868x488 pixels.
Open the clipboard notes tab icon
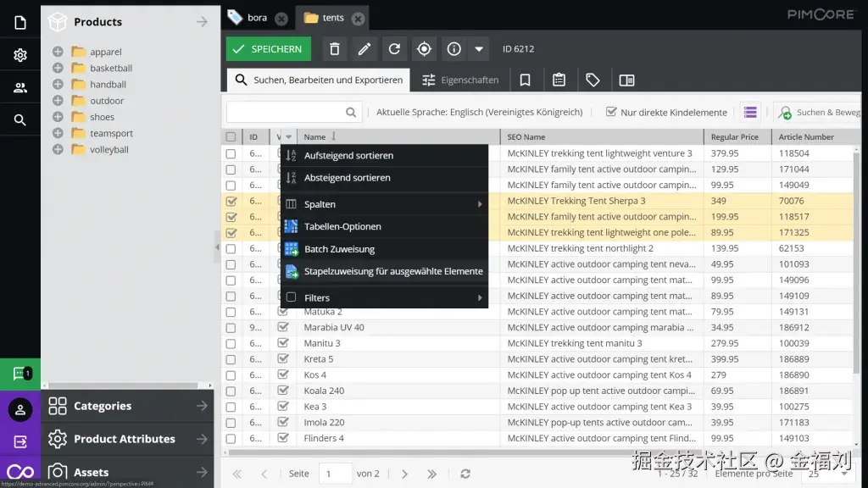click(x=559, y=80)
